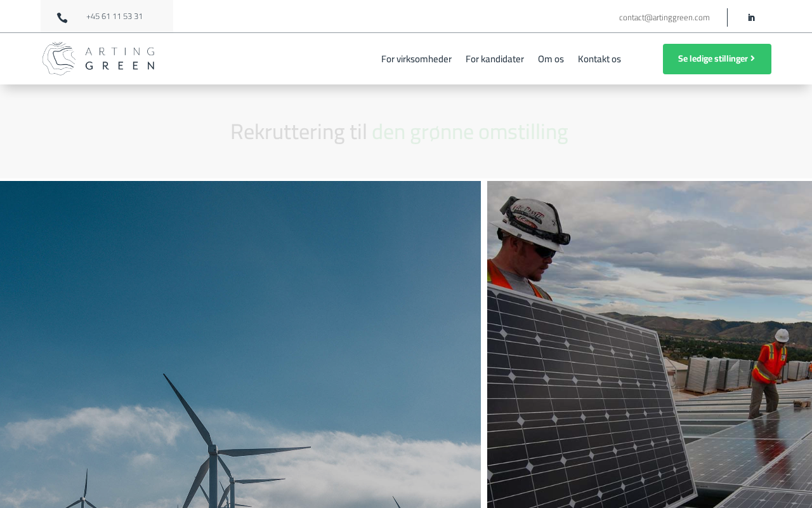Open the For kandidater menu item
Screen dimensions: 812x508
tap(495, 59)
